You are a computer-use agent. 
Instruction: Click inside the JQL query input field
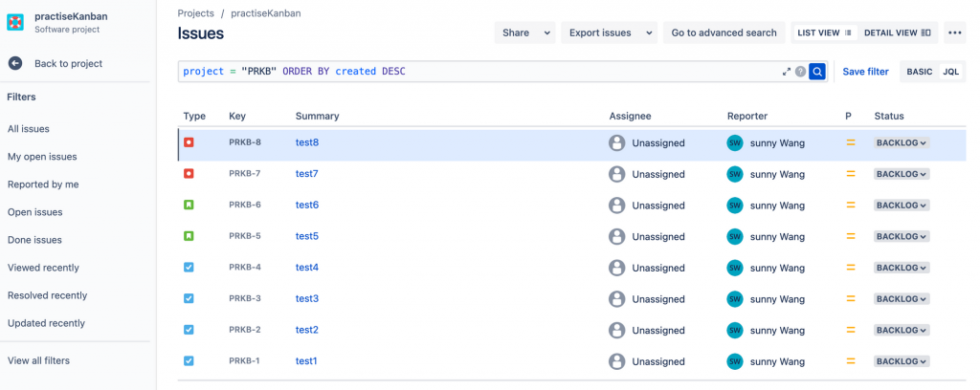(x=479, y=72)
